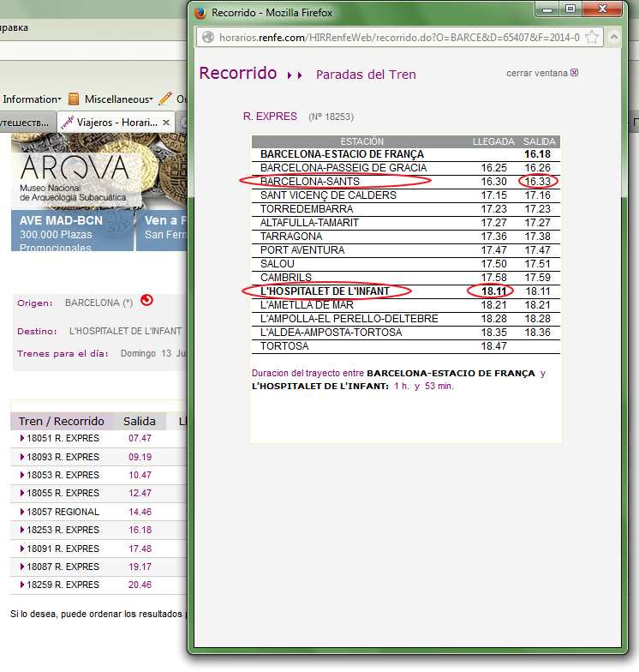This screenshot has width=639, height=672.
Task: Sort by the Salida column header
Action: (x=139, y=422)
